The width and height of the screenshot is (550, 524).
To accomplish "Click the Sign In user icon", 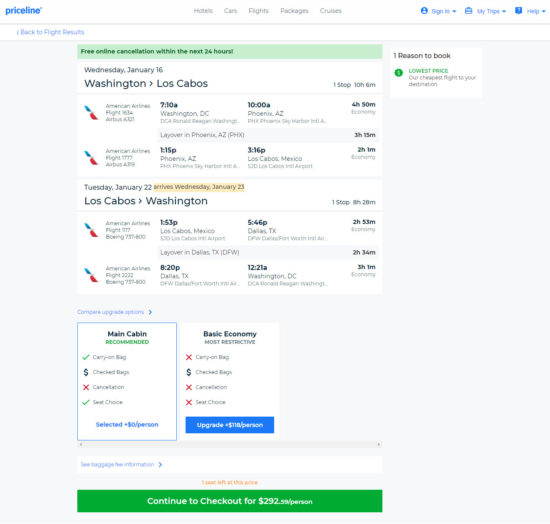I will click(x=424, y=11).
